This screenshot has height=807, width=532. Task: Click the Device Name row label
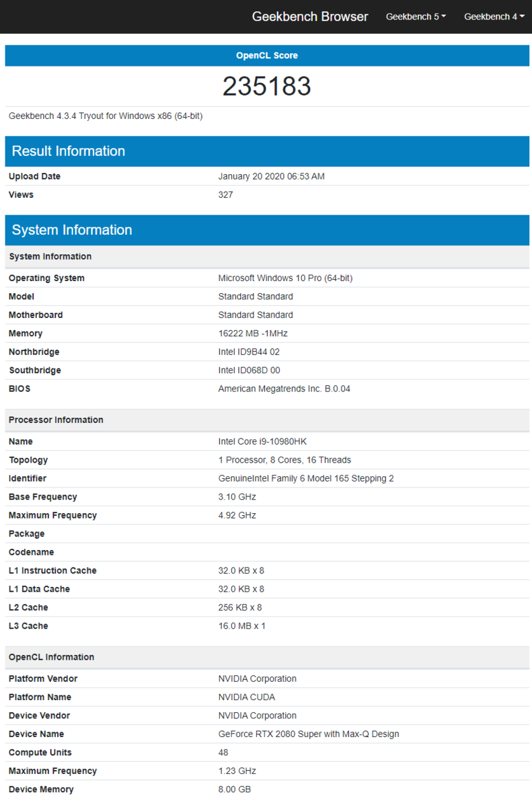tap(36, 734)
